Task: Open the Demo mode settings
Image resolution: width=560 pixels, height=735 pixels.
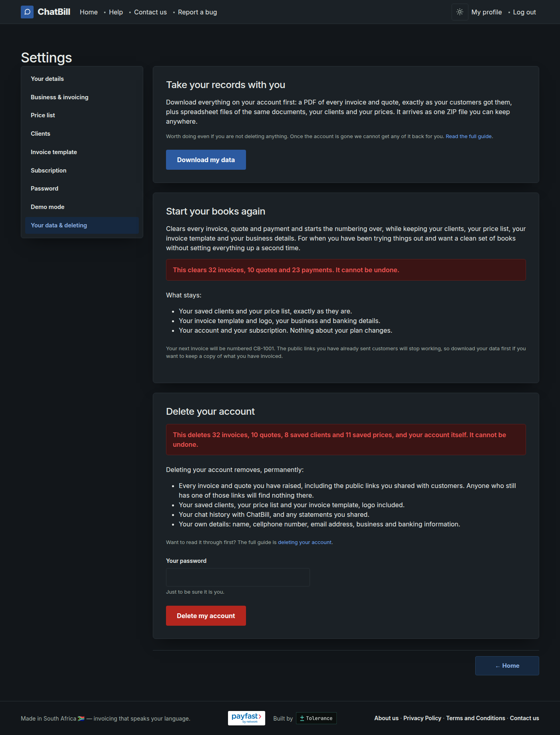Action: pos(82,207)
